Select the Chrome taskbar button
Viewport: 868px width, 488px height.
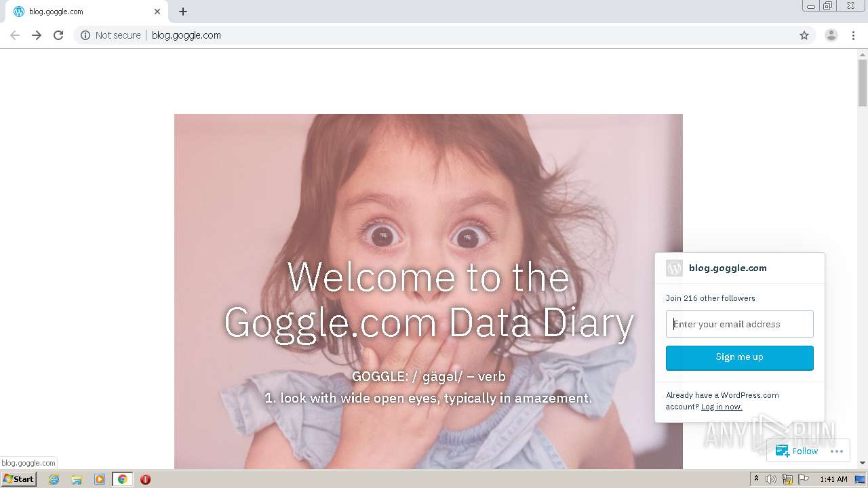point(122,479)
